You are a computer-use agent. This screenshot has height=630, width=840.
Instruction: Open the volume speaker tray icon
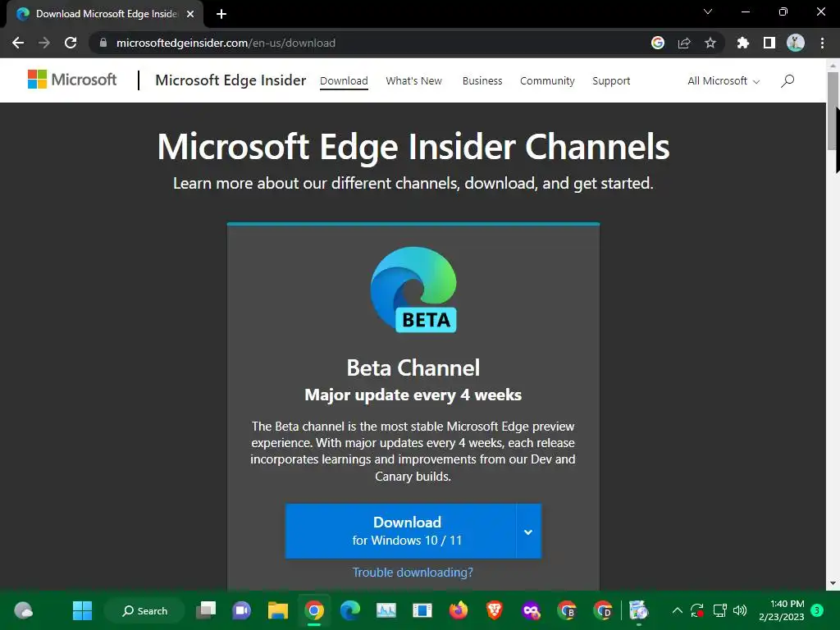(x=740, y=610)
